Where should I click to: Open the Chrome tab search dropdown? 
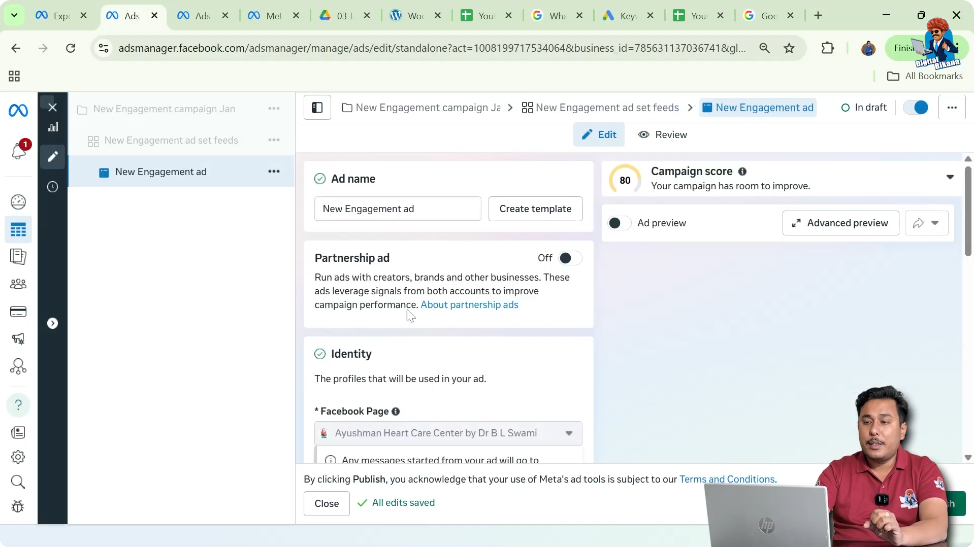click(14, 15)
